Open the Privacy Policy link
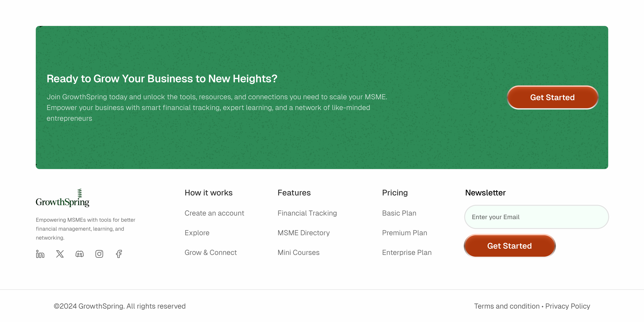The height and width of the screenshot is (322, 644). [568, 306]
